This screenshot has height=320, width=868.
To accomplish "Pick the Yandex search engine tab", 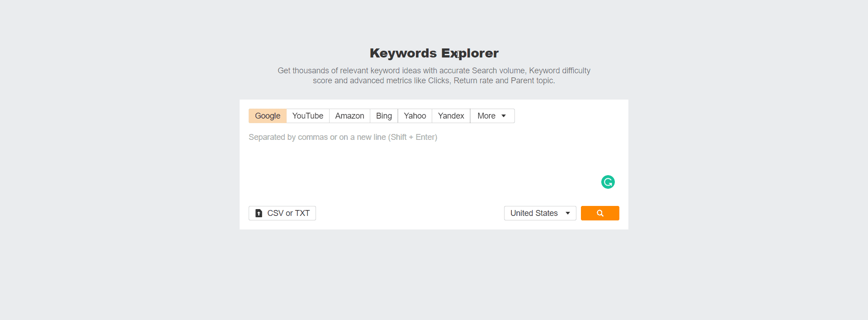I will coord(451,116).
